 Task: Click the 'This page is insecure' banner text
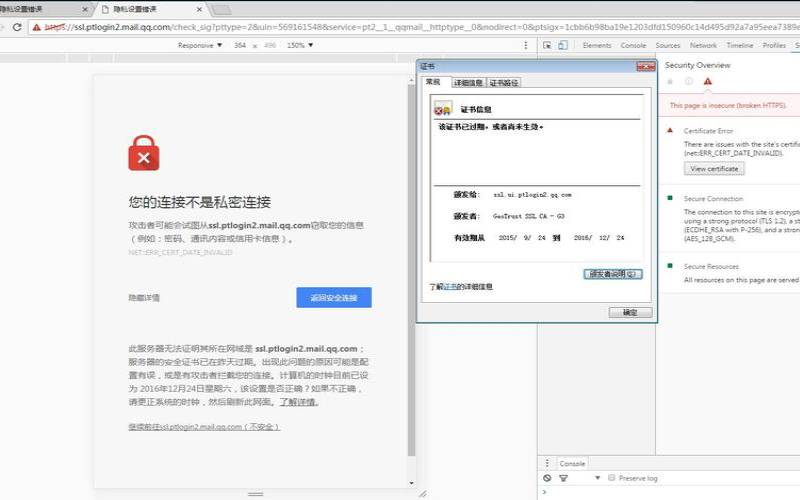pyautogui.click(x=728, y=106)
